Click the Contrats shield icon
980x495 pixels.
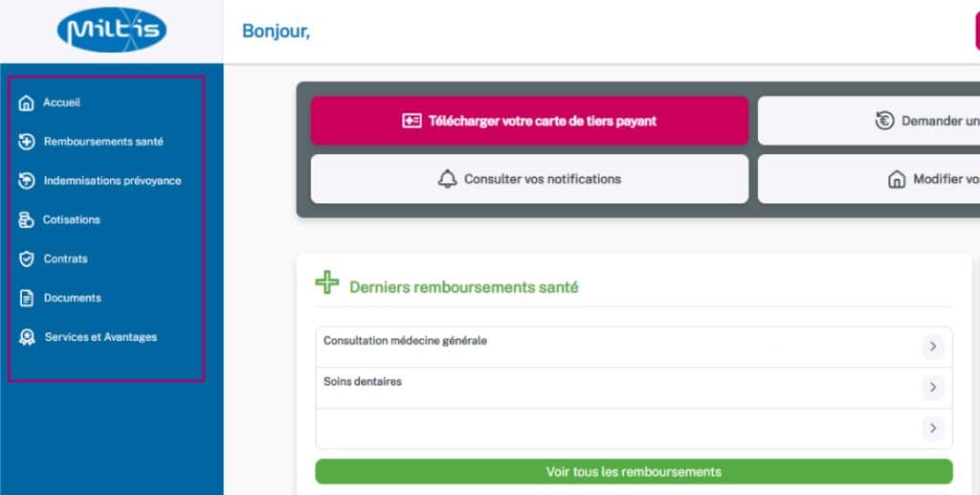tap(27, 259)
